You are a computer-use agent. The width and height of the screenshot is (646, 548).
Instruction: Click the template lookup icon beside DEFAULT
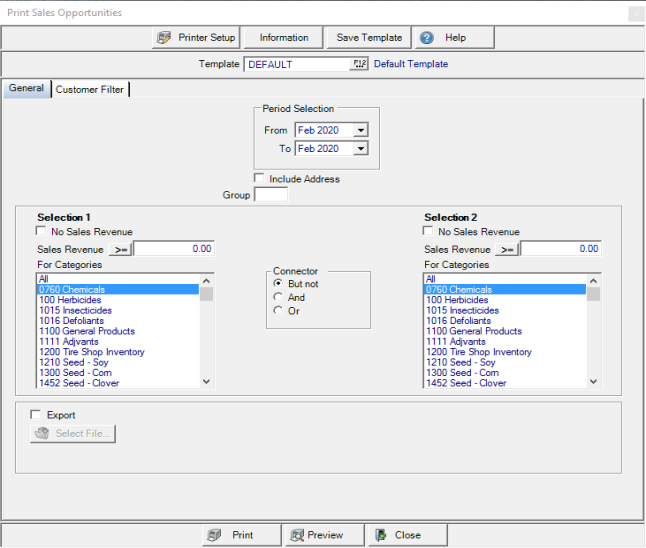[359, 64]
